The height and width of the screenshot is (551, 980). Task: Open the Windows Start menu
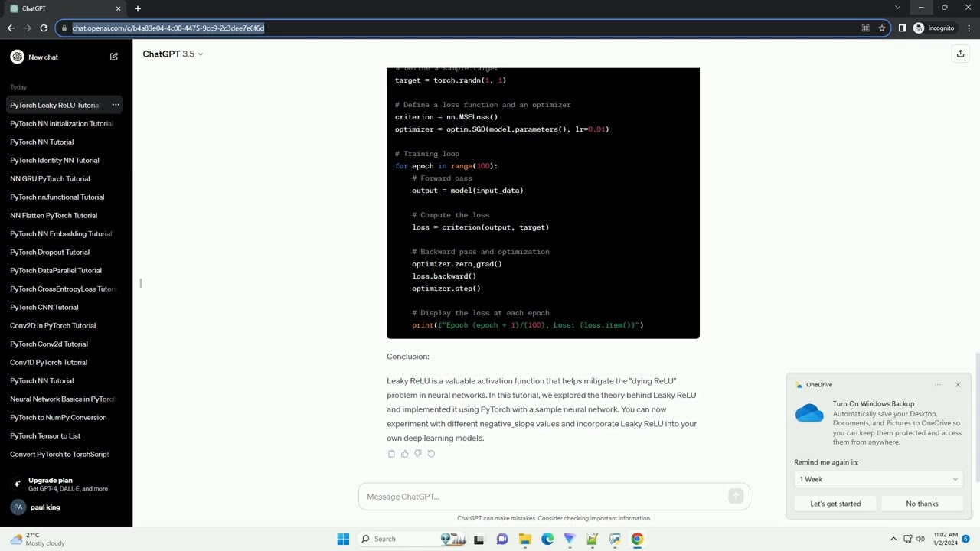pos(343,539)
